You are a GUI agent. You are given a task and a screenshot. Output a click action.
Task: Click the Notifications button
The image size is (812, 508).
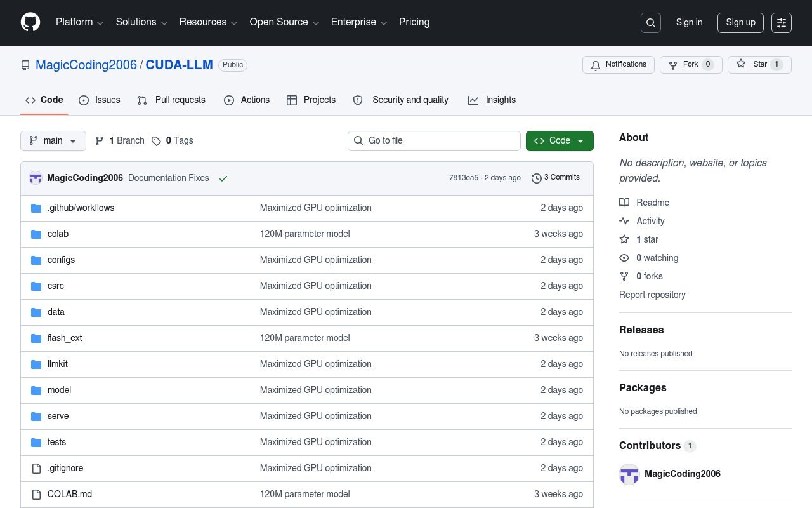pyautogui.click(x=619, y=65)
